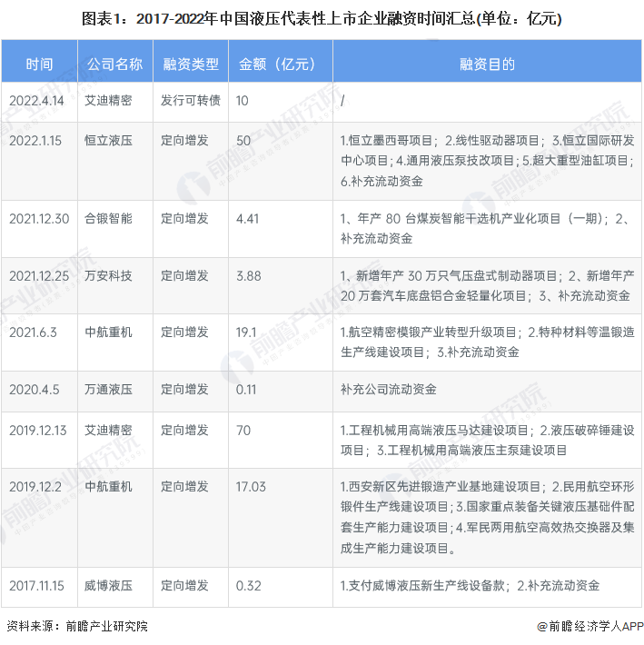Select the company cell 合锻智能
Image resolution: width=644 pixels, height=645 pixels.
pyautogui.click(x=109, y=218)
